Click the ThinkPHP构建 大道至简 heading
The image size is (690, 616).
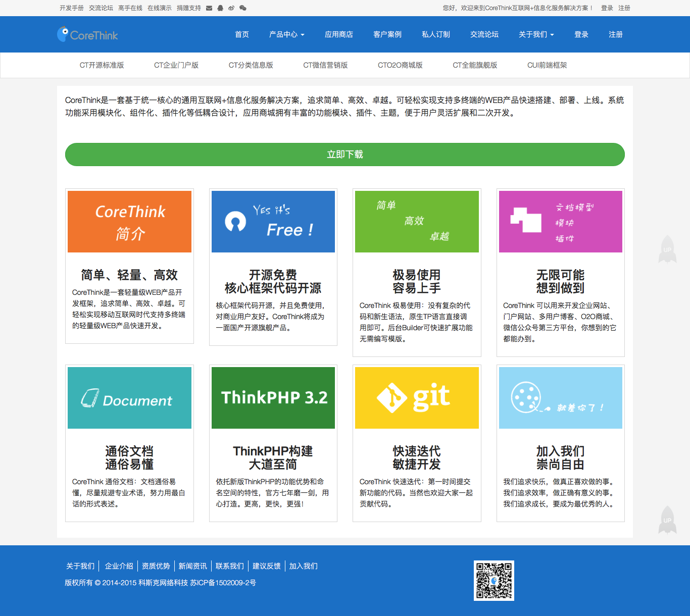click(x=273, y=458)
